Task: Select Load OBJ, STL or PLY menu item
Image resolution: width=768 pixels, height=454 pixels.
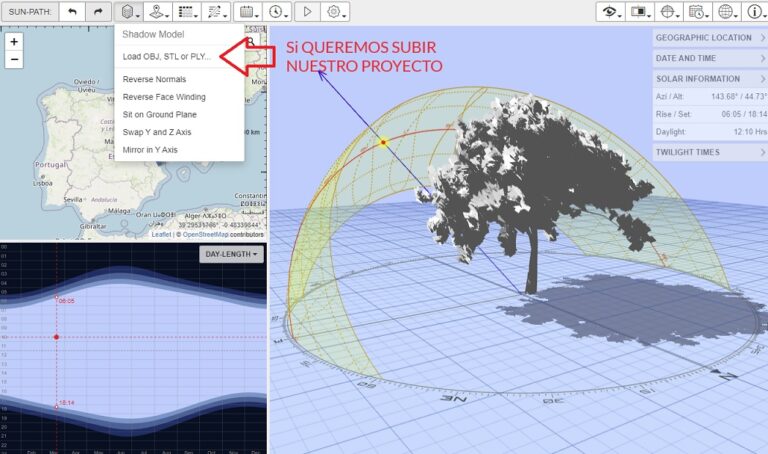Action: [166, 56]
